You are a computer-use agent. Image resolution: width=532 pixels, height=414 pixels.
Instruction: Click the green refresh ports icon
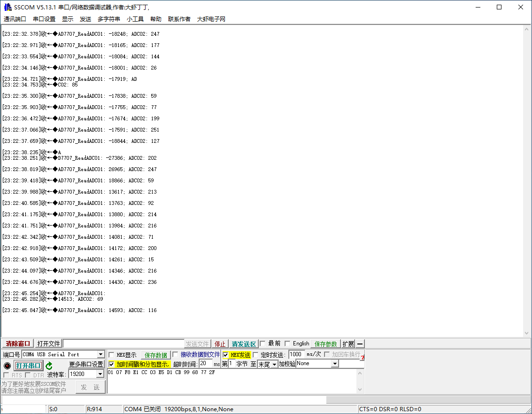pos(49,366)
